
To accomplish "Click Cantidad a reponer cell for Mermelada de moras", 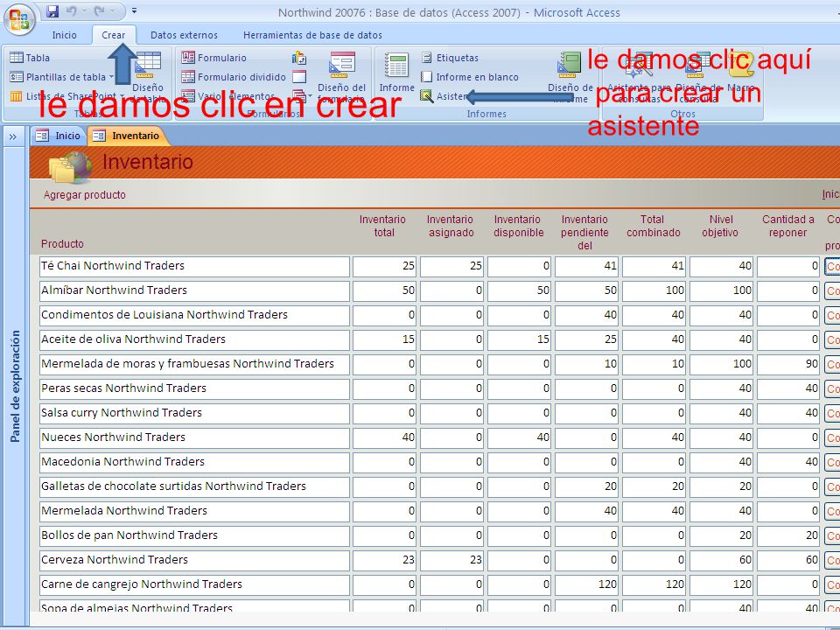I will click(x=788, y=364).
